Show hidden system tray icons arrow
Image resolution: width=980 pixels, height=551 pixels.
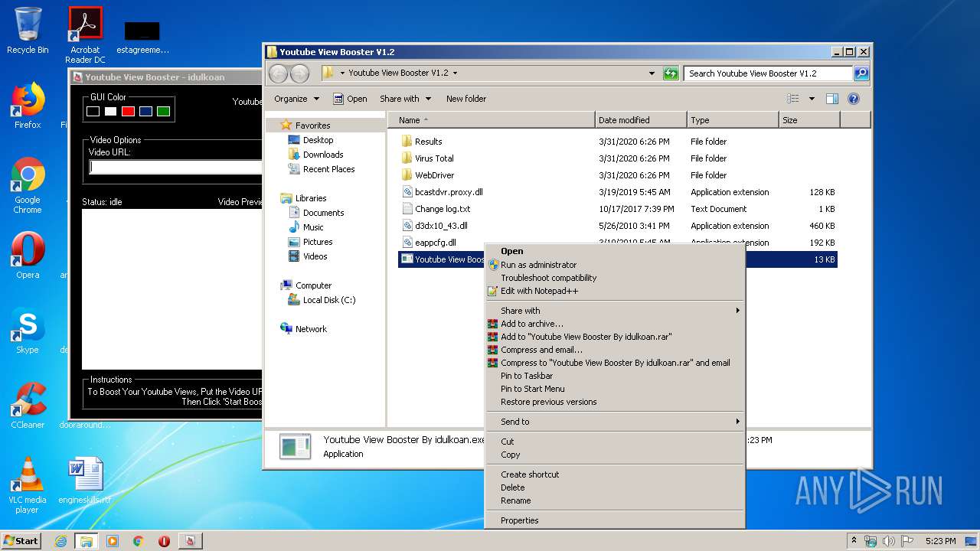(x=854, y=541)
